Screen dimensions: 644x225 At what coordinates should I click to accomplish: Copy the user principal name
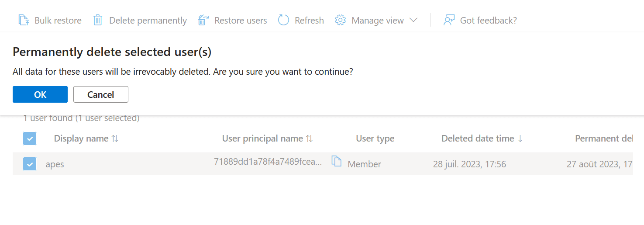(336, 161)
